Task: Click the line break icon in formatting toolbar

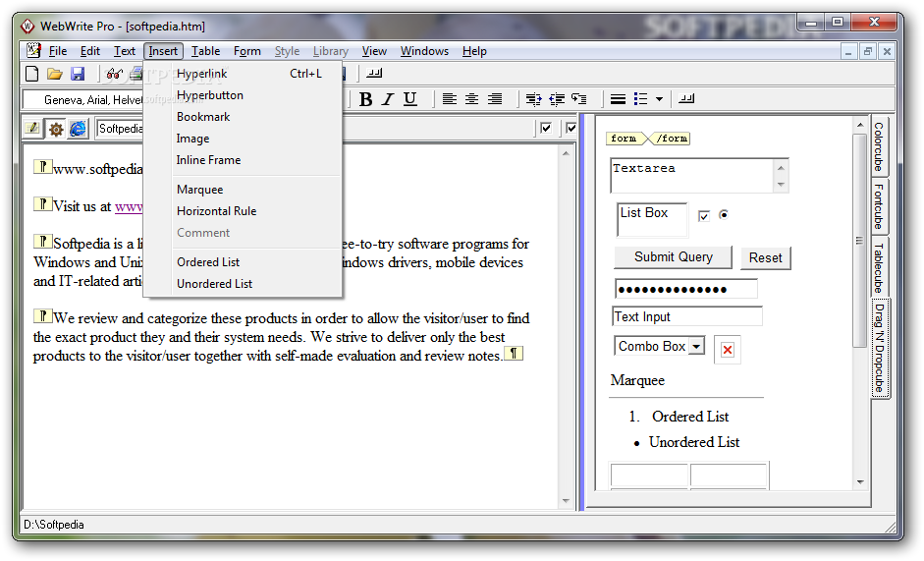Action: click(686, 98)
